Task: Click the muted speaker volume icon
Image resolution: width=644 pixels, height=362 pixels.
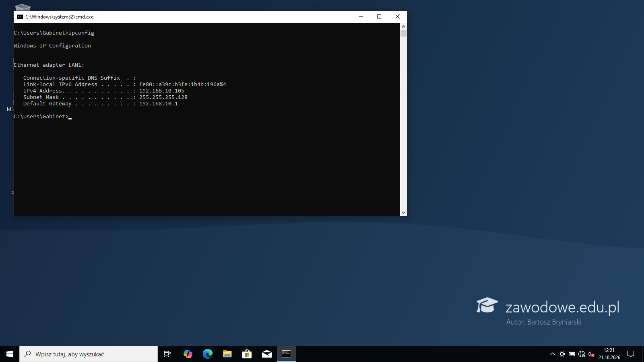Action: click(x=591, y=354)
